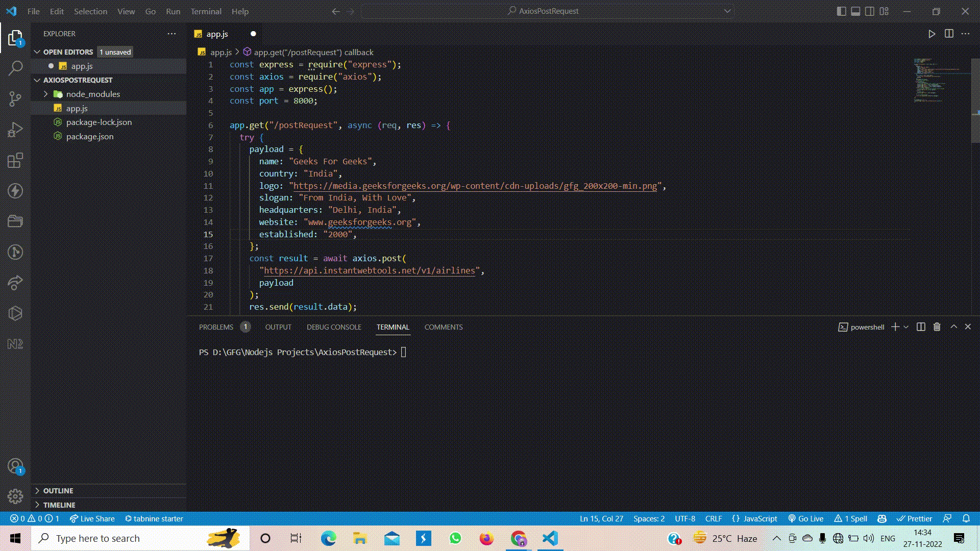Screen dimensions: 980x551
Task: Toggle primary side bar visibility
Action: click(842, 11)
